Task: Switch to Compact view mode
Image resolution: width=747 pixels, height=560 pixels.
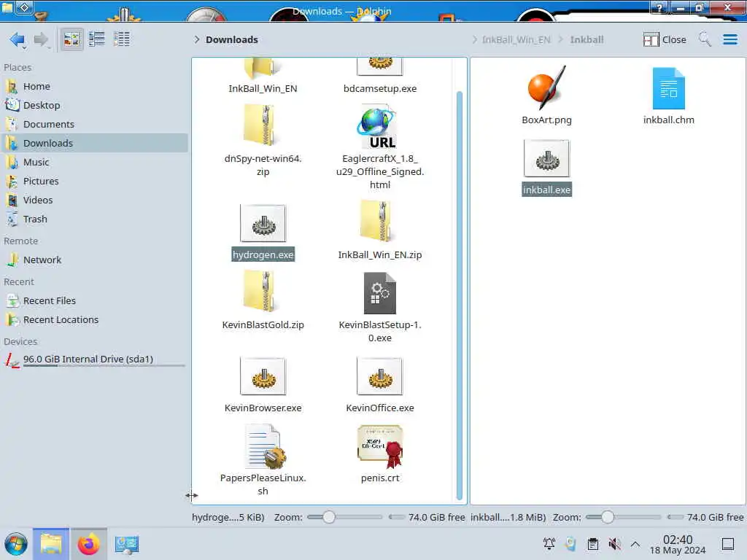Action: coord(97,39)
